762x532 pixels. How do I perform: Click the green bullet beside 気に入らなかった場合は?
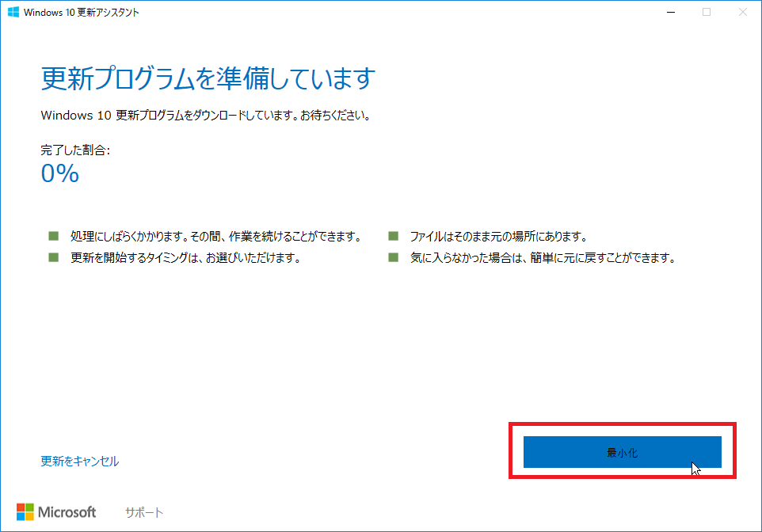[x=393, y=257]
